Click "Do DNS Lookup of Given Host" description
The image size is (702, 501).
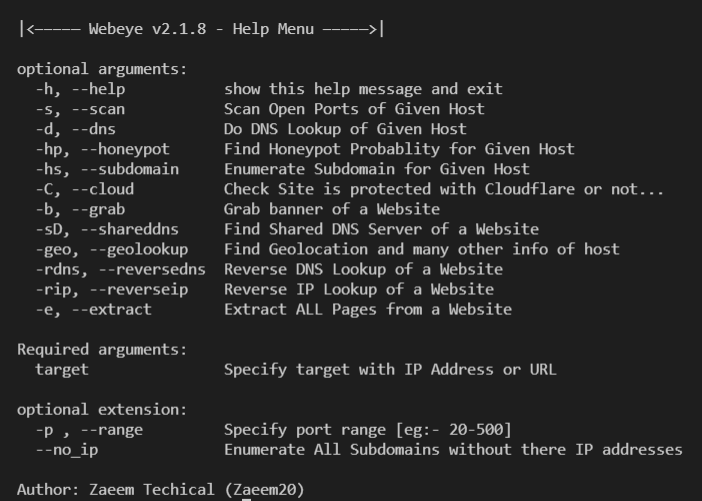click(x=345, y=129)
